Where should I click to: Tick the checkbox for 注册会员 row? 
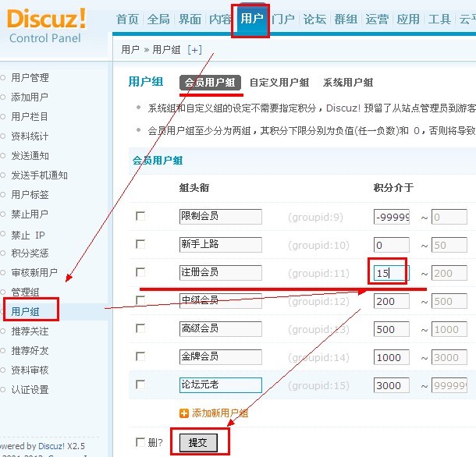point(140,272)
